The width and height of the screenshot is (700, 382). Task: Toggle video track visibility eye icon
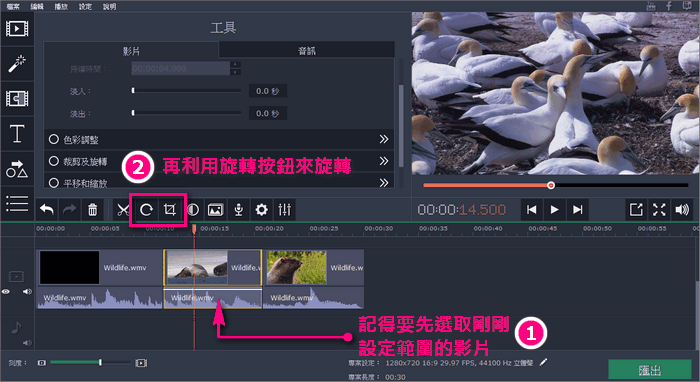click(6, 291)
